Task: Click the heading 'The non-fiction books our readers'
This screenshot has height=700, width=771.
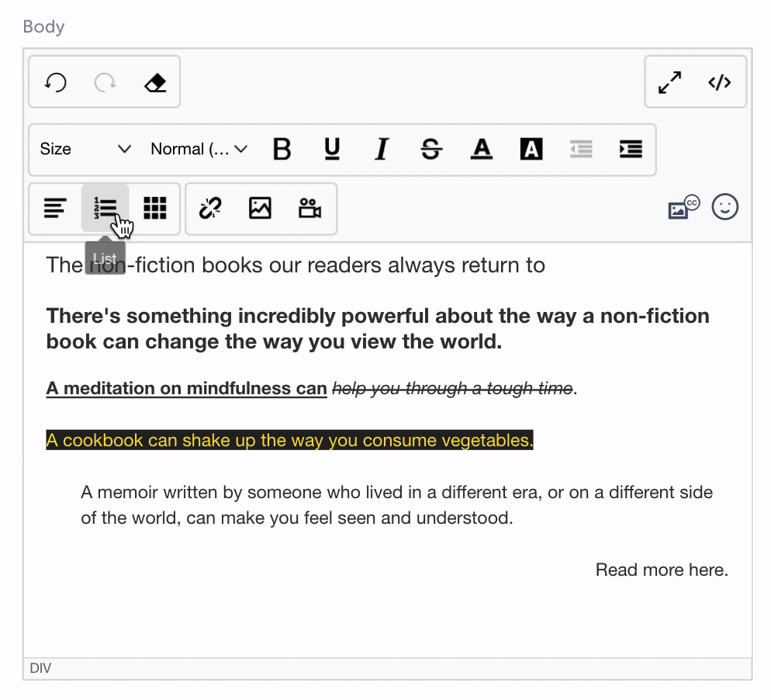Action: (x=296, y=265)
